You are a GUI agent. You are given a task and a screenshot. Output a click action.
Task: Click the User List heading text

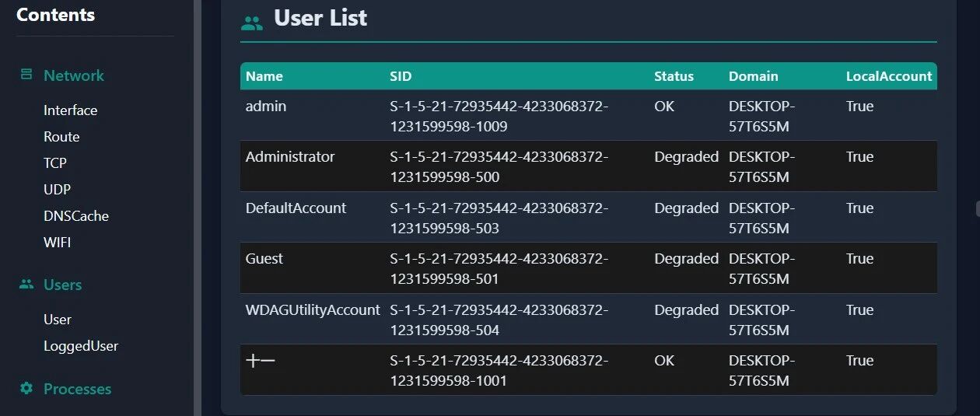pyautogui.click(x=320, y=18)
